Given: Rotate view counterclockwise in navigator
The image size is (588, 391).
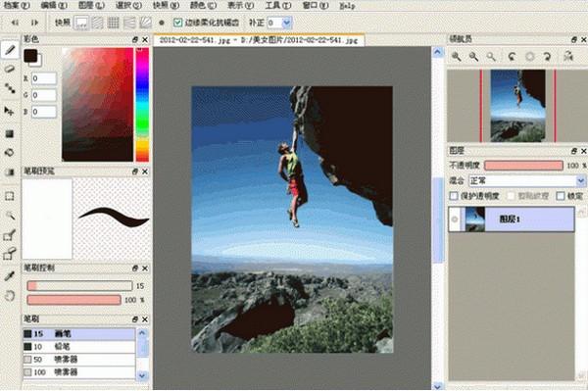Looking at the screenshot, I should [x=512, y=57].
